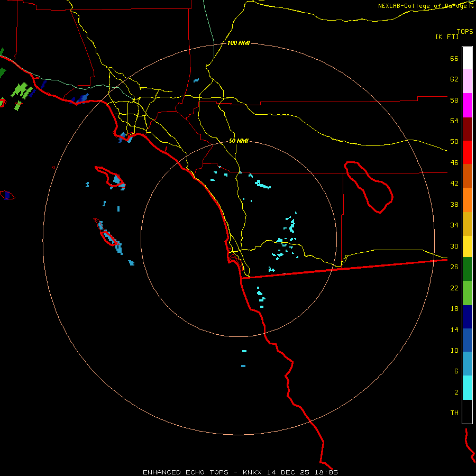Click the TOPS legend title
476x476 pixels.
pyautogui.click(x=465, y=32)
